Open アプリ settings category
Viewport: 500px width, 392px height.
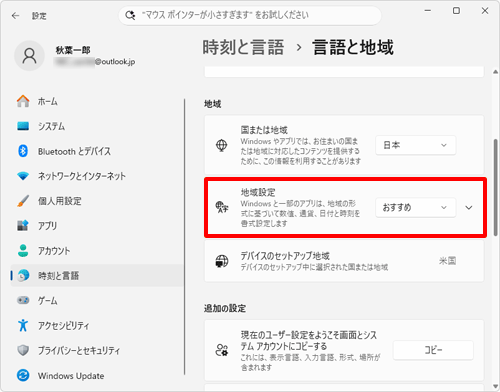pyautogui.click(x=97, y=226)
